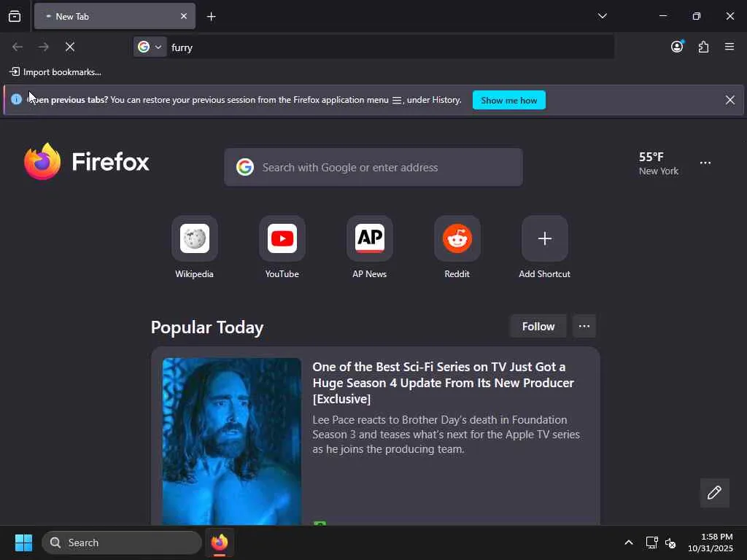Click Import bookmarks in bookmarks toolbar

click(x=55, y=72)
